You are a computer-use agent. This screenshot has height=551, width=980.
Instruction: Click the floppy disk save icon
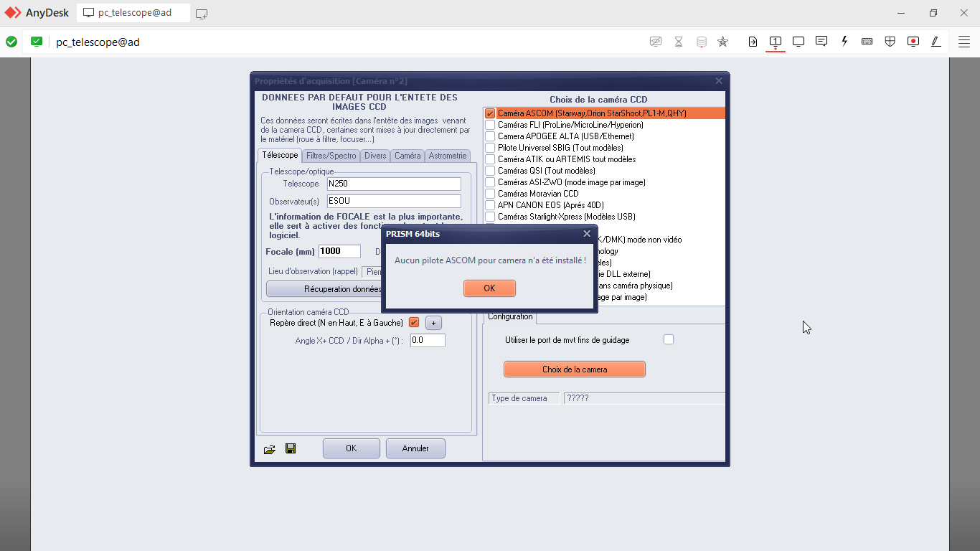point(291,448)
